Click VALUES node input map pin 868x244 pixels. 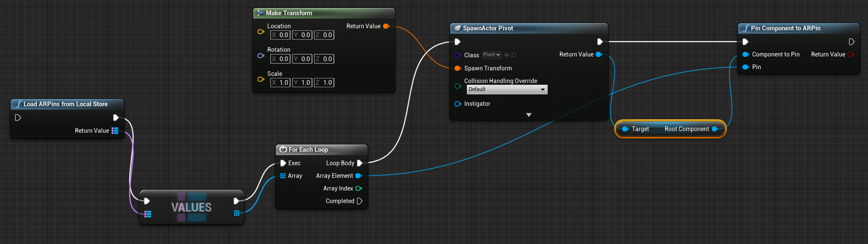tap(148, 214)
